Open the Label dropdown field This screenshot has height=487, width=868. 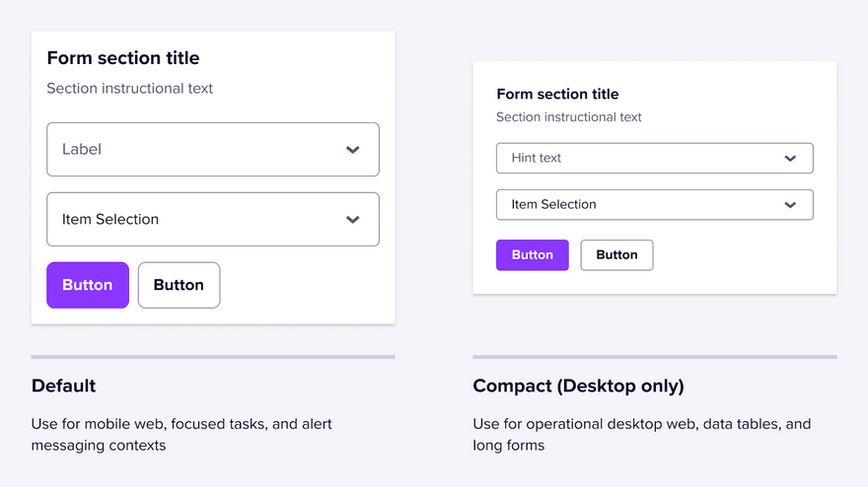pyautogui.click(x=213, y=150)
